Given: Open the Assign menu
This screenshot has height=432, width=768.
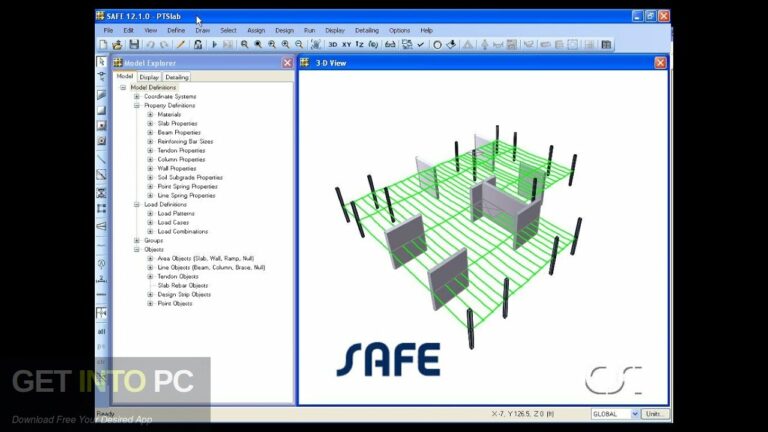Looking at the screenshot, I should click(x=256, y=30).
